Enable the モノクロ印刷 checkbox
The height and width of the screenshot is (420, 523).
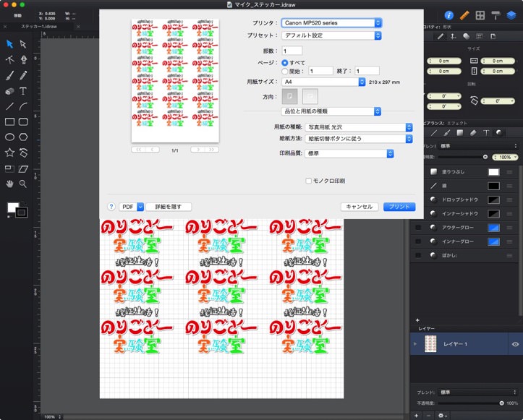point(308,180)
